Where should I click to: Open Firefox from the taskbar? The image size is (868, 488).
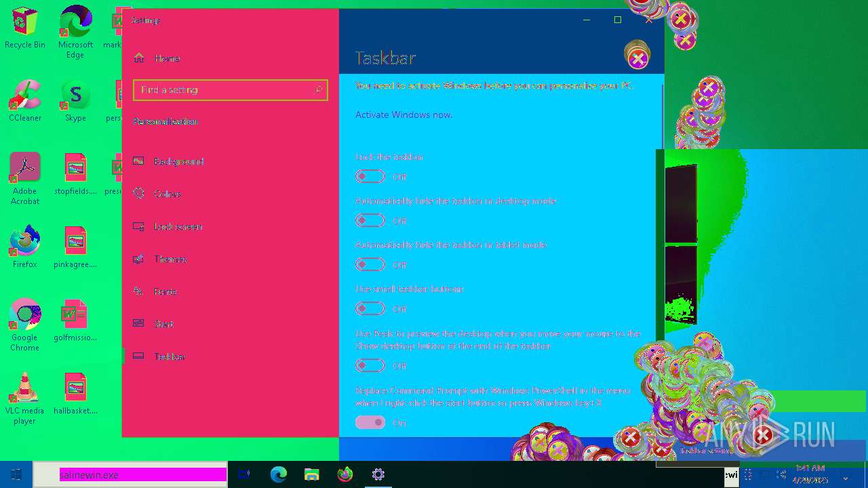pos(345,474)
